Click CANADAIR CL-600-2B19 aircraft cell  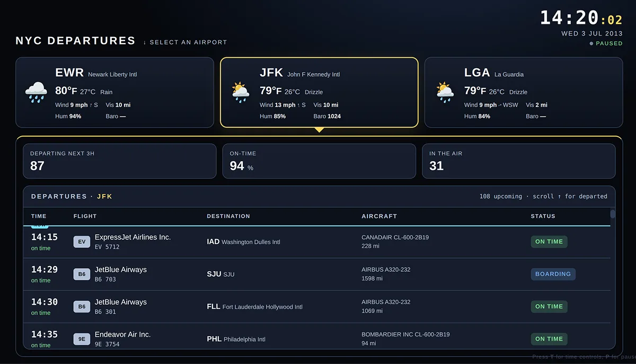pos(395,242)
